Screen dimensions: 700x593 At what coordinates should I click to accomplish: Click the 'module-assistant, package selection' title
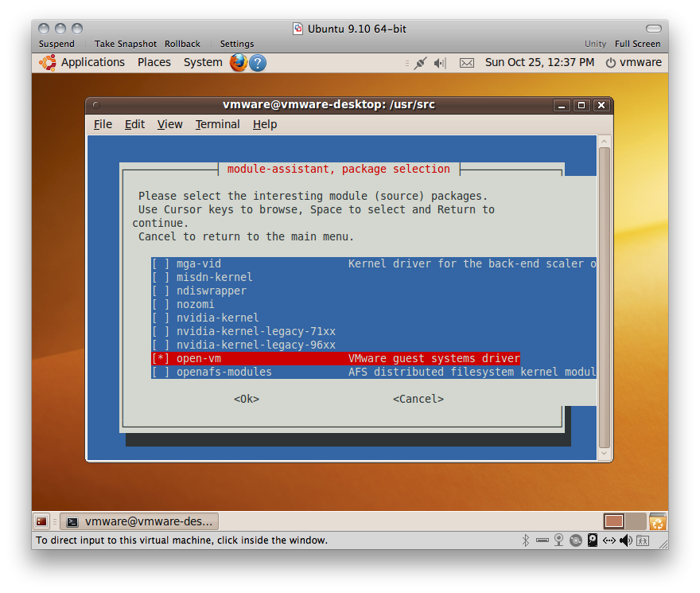pyautogui.click(x=338, y=169)
